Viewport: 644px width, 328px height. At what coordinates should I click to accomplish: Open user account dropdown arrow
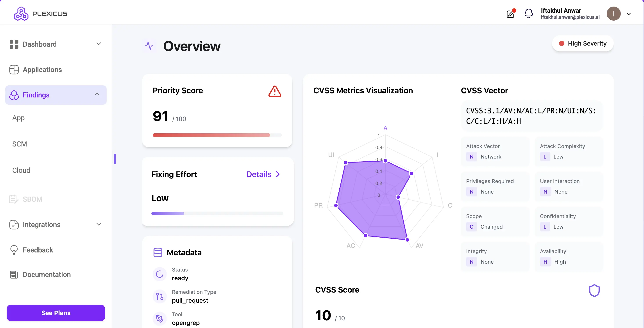(628, 14)
